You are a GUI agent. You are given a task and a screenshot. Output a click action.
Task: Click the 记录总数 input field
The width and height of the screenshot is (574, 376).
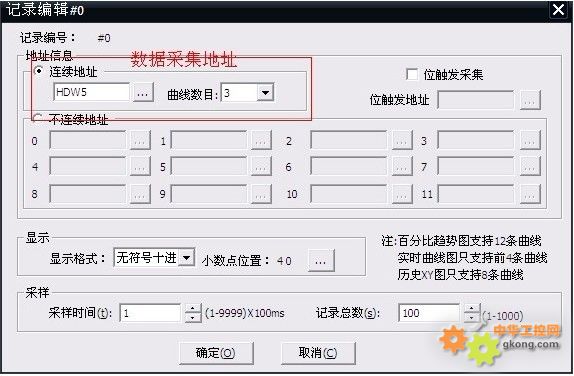(x=429, y=313)
